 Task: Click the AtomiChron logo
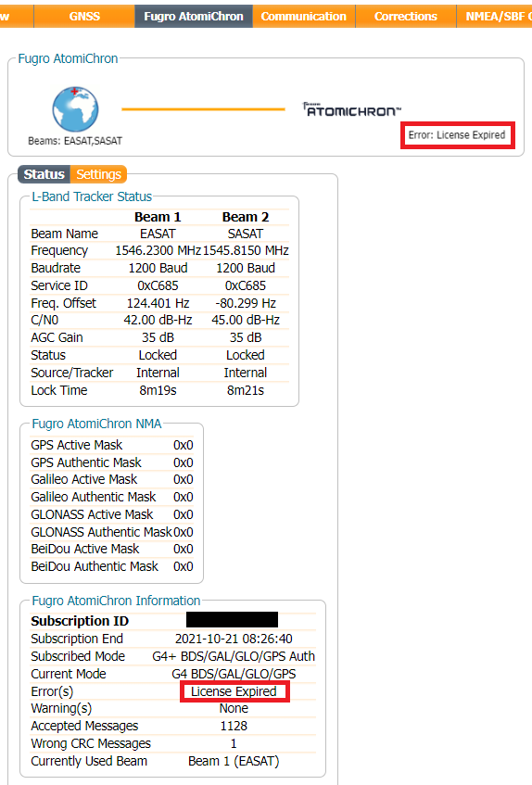click(352, 109)
